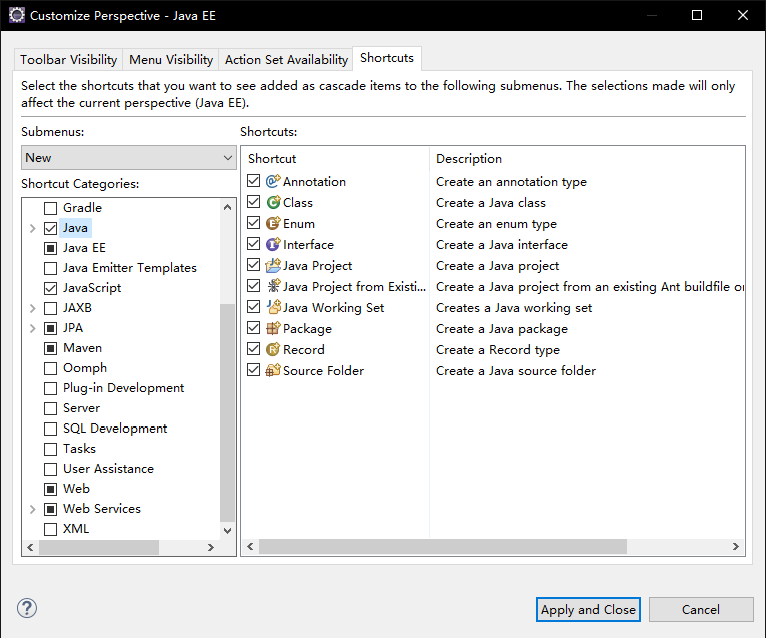Toggle the Web category checkbox

(50, 489)
